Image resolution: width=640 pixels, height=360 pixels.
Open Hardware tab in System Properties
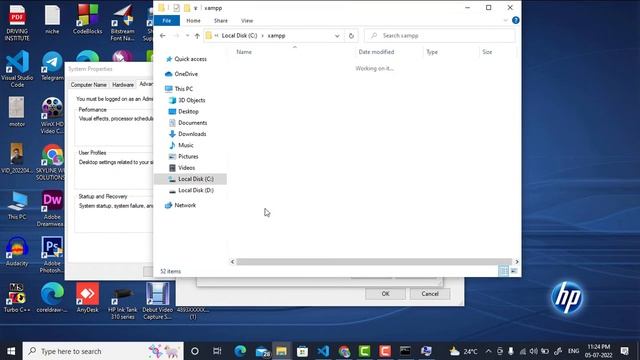(123, 85)
